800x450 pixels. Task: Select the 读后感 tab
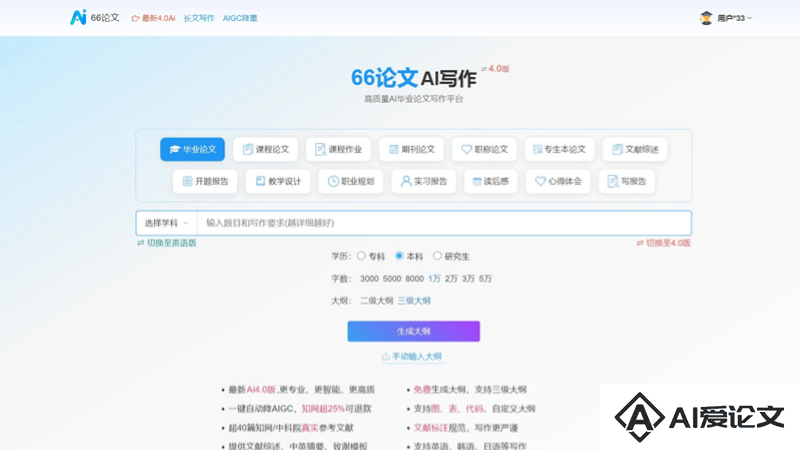click(491, 181)
